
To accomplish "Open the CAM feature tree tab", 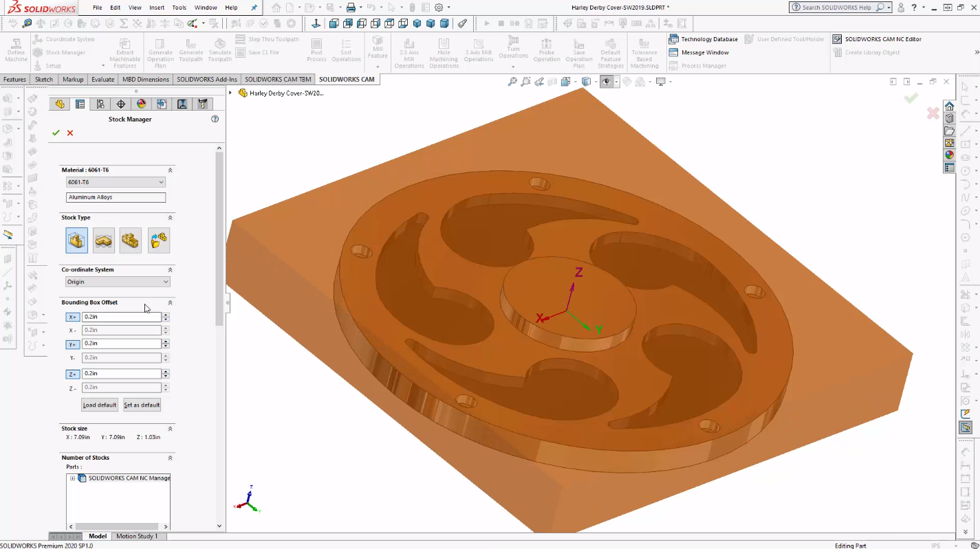I will pos(162,104).
